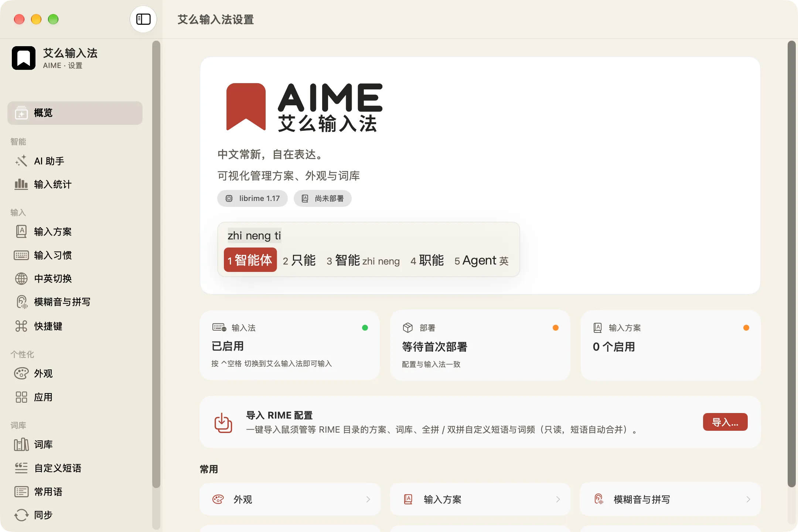Pick candidate 5 Agent 英
Image resolution: width=798 pixels, height=532 pixels.
(481, 260)
